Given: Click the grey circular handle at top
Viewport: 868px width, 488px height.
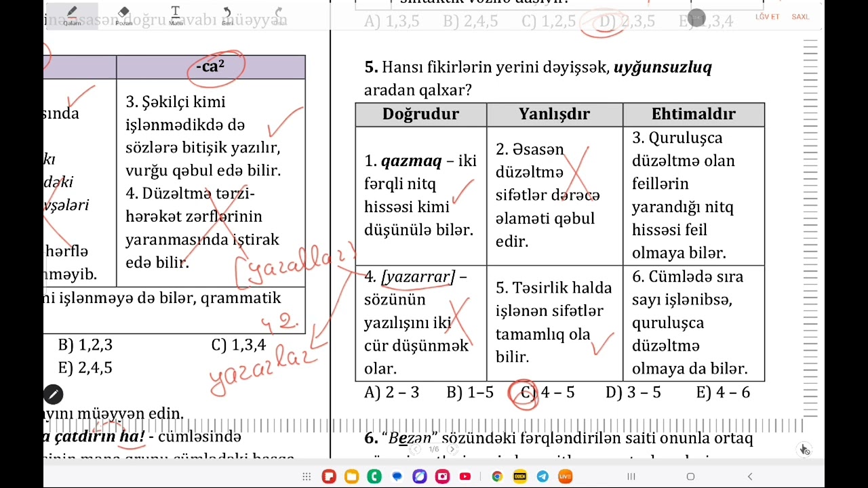Looking at the screenshot, I should pyautogui.click(x=696, y=18).
